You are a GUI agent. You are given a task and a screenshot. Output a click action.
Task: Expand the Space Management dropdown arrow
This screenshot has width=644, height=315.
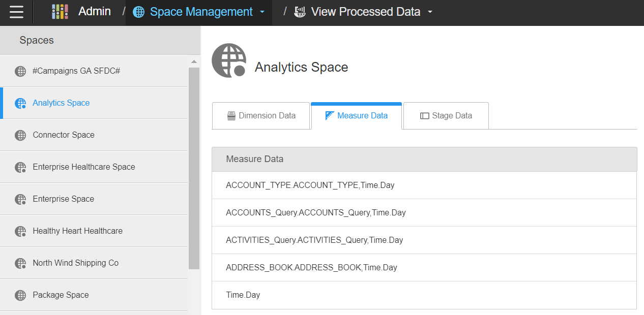(x=262, y=12)
